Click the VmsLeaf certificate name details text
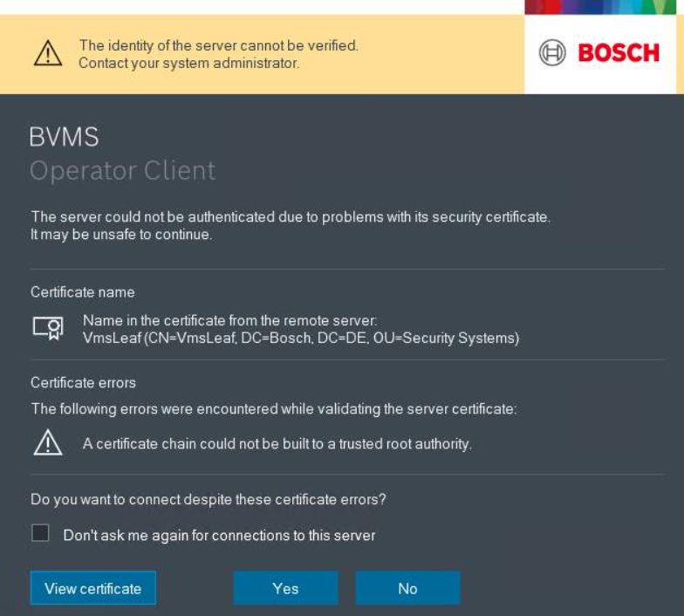The image size is (684, 616). tap(301, 338)
